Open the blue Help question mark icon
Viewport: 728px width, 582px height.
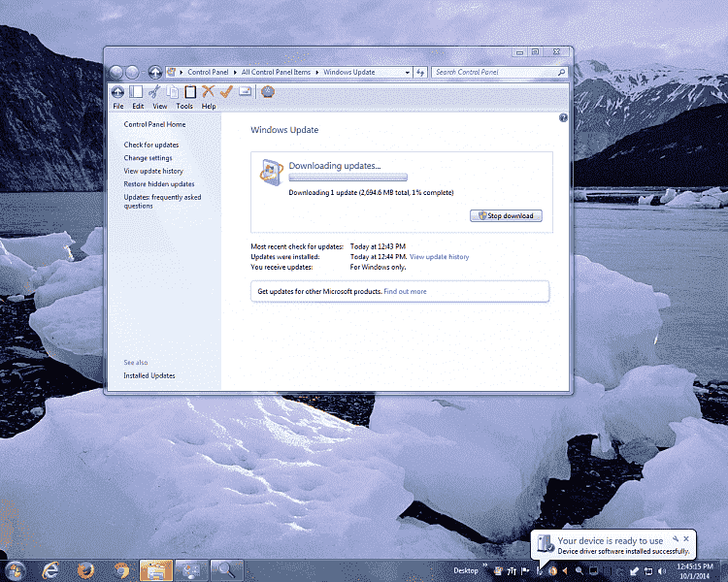coord(563,118)
